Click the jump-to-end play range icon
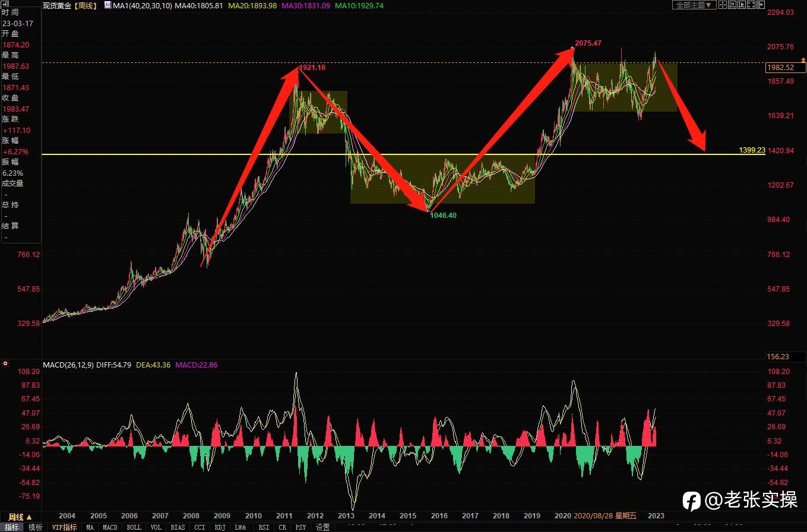 pyautogui.click(x=742, y=5)
